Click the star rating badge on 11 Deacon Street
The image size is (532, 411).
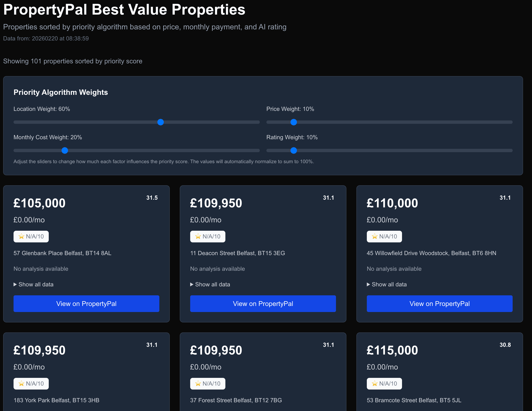click(207, 236)
